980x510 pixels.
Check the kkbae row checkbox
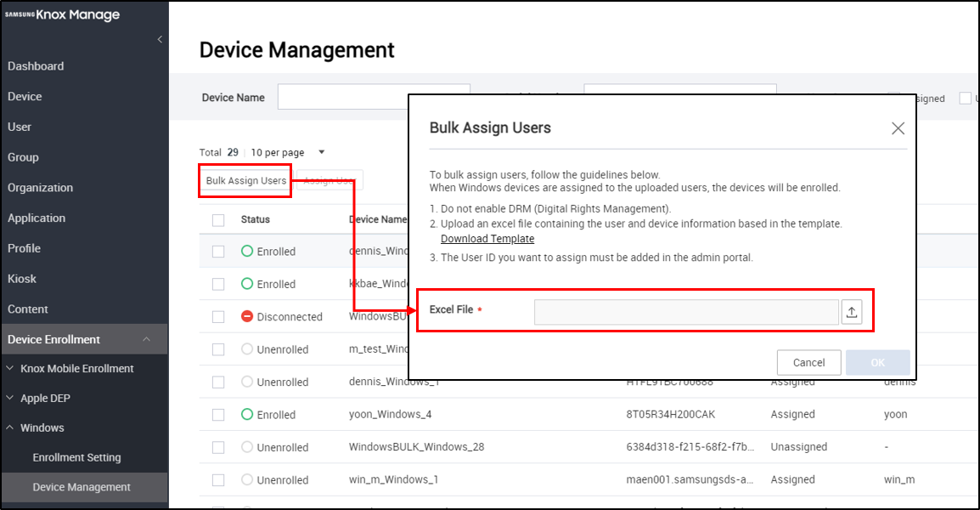pos(218,284)
